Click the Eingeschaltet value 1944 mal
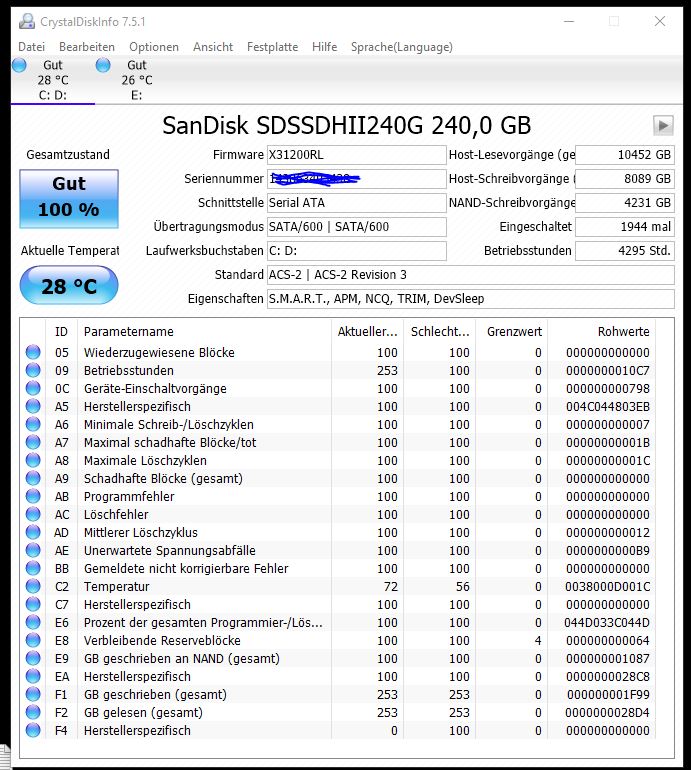Image resolution: width=691 pixels, height=770 pixels. point(625,227)
